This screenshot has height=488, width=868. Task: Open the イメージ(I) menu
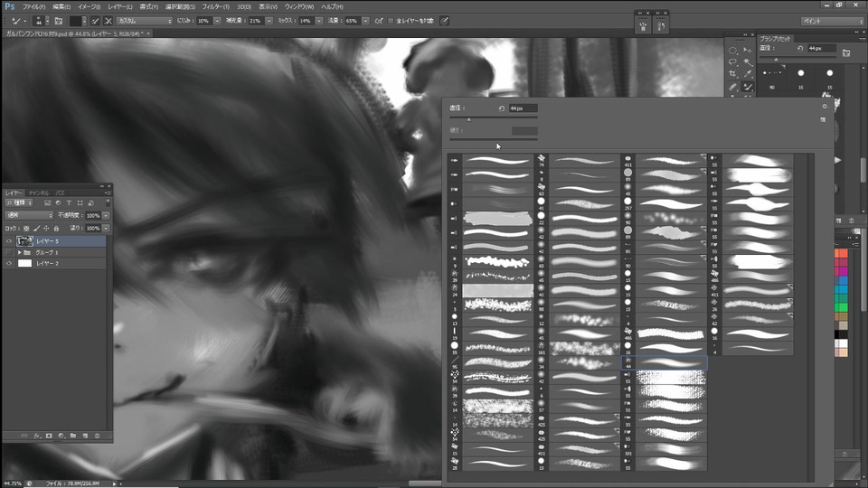tap(90, 6)
